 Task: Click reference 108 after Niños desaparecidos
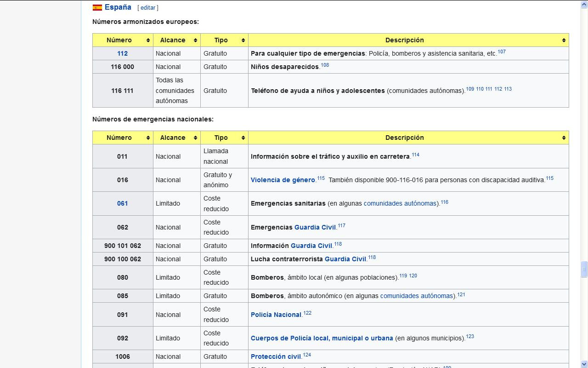[x=325, y=65]
